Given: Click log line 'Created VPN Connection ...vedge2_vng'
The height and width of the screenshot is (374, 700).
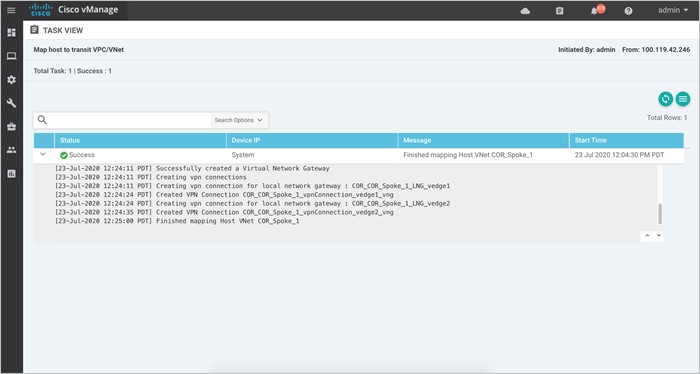Looking at the screenshot, I should pos(224,212).
